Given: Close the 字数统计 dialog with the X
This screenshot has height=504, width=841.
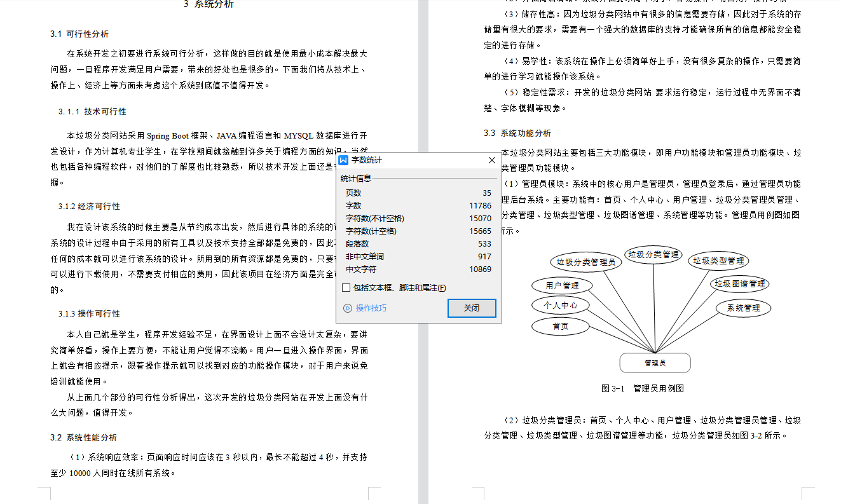Looking at the screenshot, I should 492,160.
